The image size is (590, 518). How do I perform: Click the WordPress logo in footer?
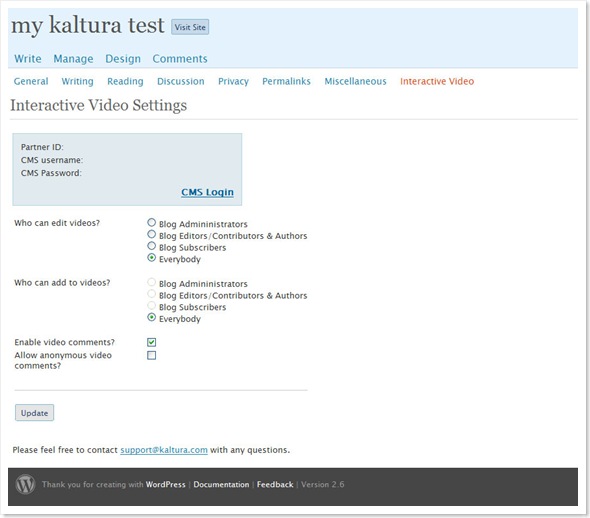click(x=25, y=484)
